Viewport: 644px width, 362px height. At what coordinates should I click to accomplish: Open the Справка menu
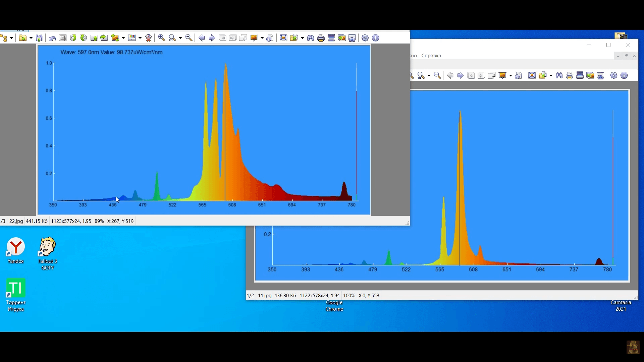[x=431, y=56]
